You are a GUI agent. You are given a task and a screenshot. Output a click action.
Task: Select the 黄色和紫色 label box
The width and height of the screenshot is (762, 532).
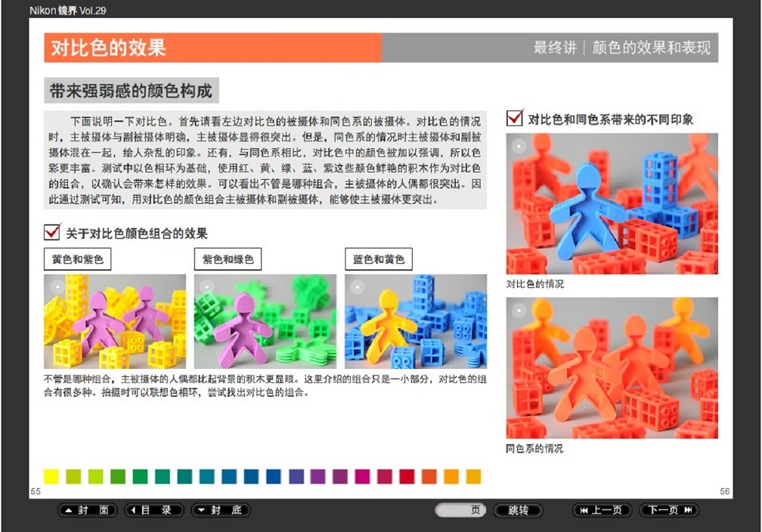pos(77,259)
